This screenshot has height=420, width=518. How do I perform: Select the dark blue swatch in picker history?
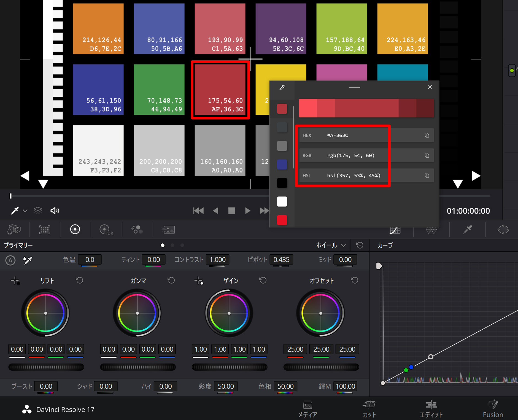(282, 165)
